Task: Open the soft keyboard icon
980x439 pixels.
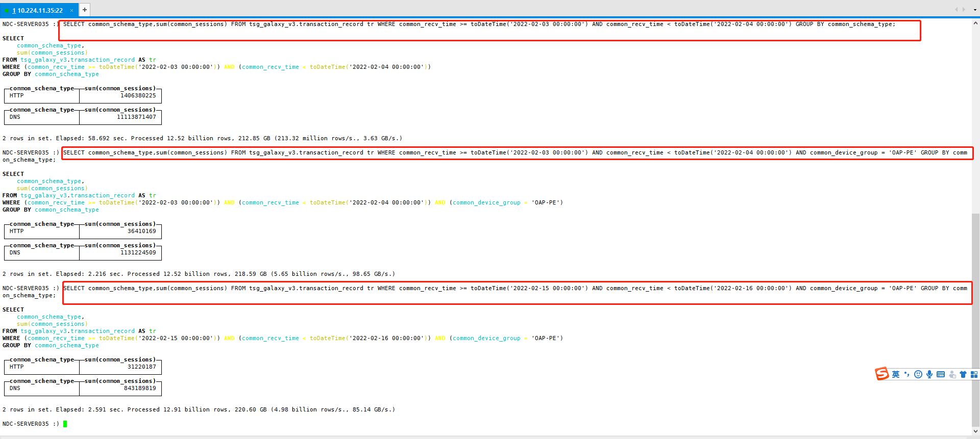Action: tap(941, 374)
